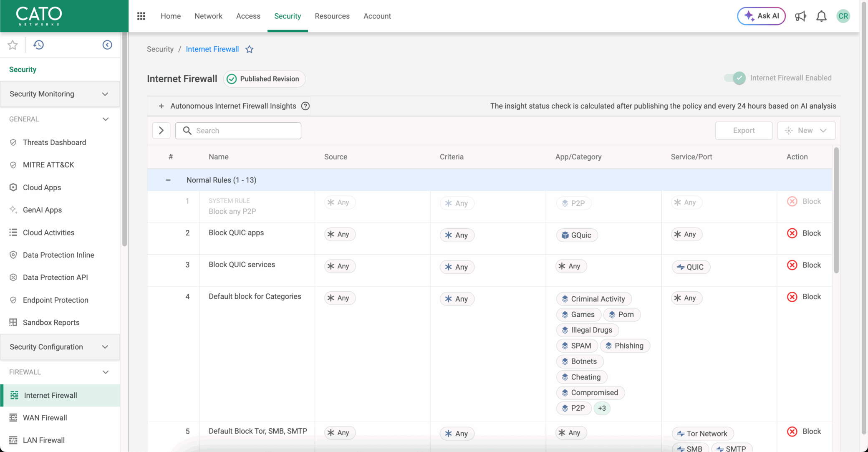Collapse sidebar with left arrow icon

click(107, 45)
